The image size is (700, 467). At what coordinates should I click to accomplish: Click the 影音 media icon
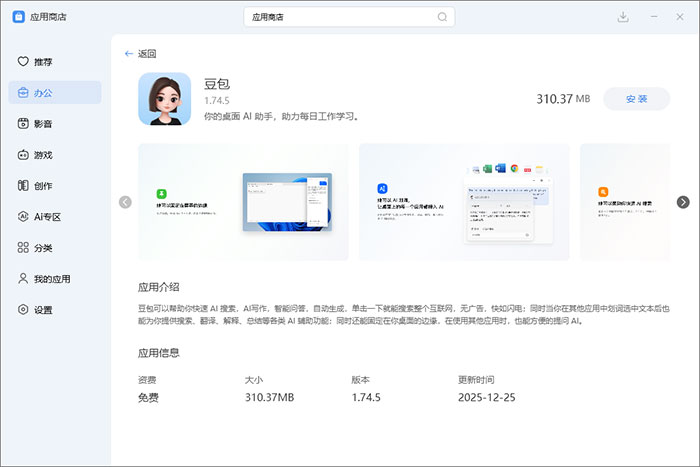point(23,124)
